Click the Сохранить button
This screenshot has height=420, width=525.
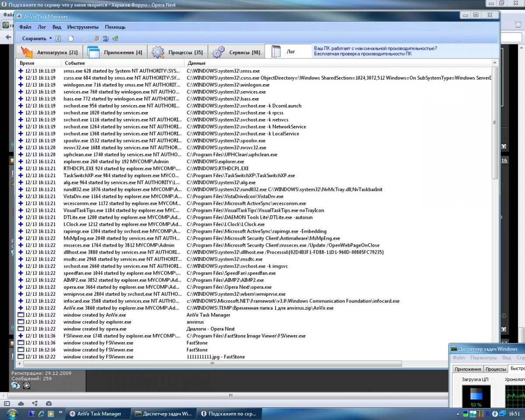[x=34, y=38]
